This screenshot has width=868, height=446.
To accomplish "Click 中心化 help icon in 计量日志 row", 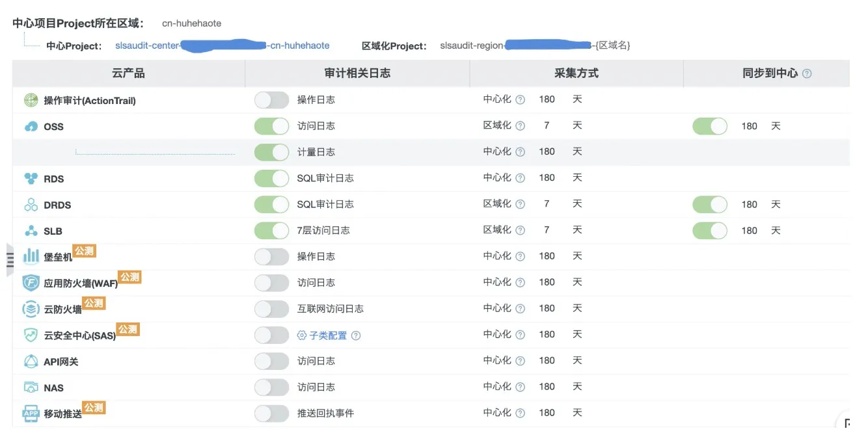I will pos(520,152).
